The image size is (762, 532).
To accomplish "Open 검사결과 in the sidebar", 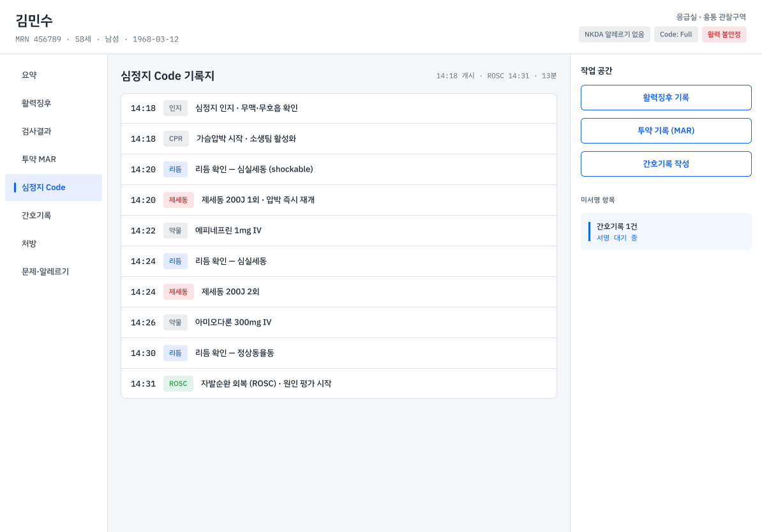I will (54, 131).
